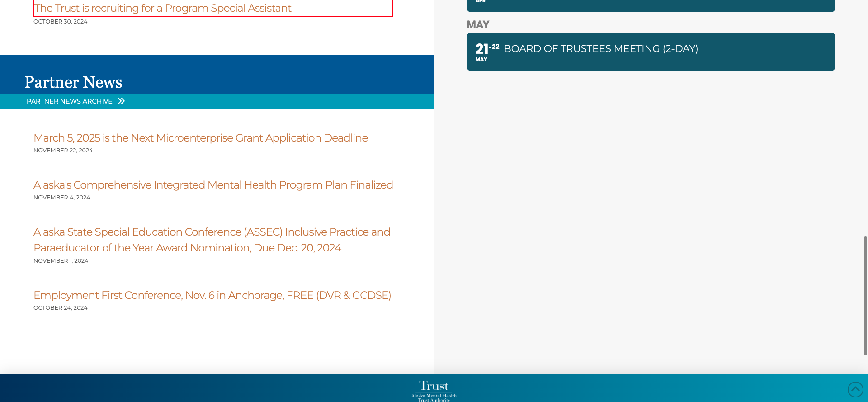The height and width of the screenshot is (402, 868).
Task: Open the Program Special Assistant recruiting post
Action: tap(163, 8)
